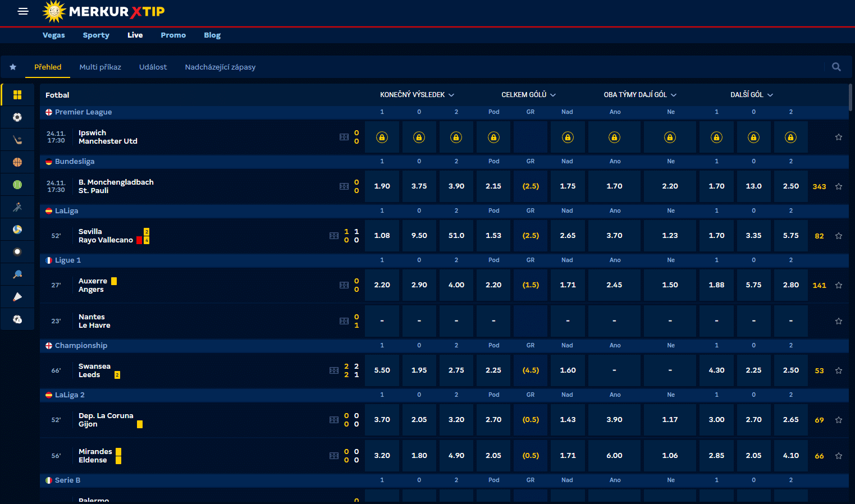Open 343 more markets for B. Monchengladbach
This screenshot has height=504, width=855.
pyautogui.click(x=820, y=186)
